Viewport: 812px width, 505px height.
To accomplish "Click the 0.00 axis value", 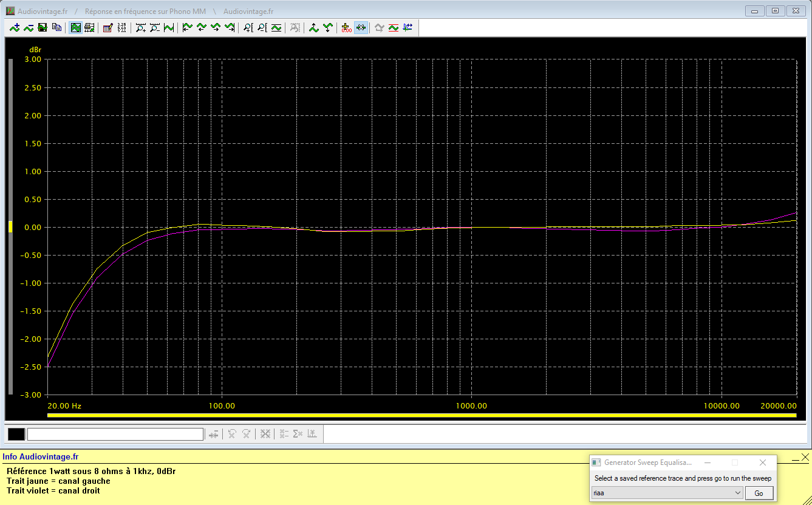I will tap(33, 227).
